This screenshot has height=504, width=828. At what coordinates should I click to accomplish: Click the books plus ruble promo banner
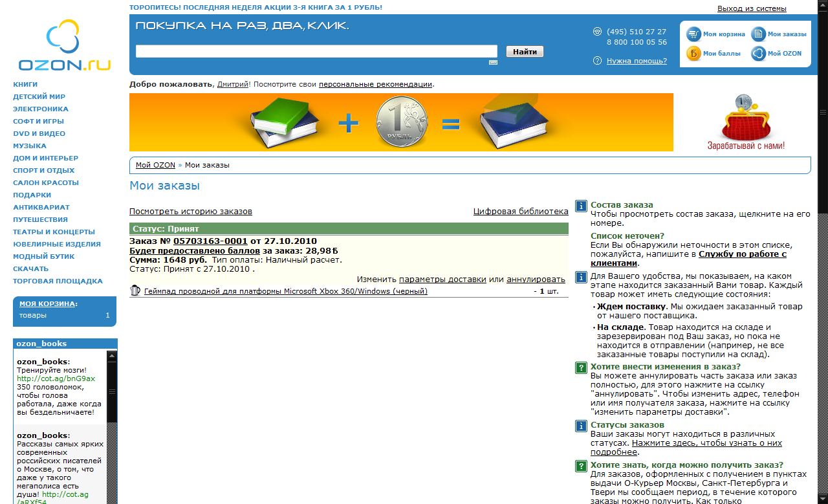click(x=401, y=122)
